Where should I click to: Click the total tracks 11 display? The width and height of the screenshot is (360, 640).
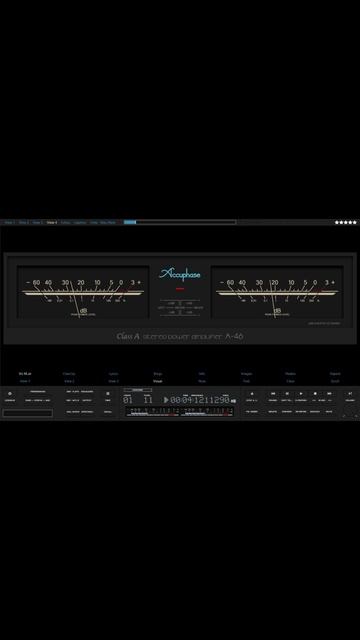pos(148,400)
